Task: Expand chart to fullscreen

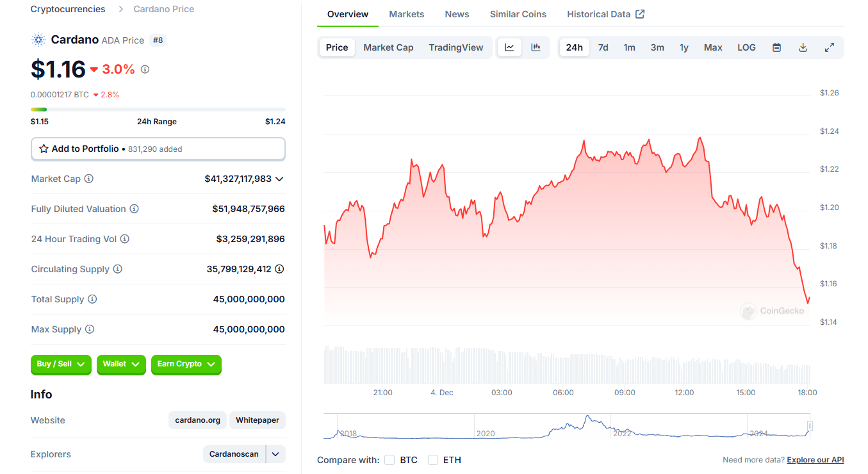Action: (x=829, y=47)
